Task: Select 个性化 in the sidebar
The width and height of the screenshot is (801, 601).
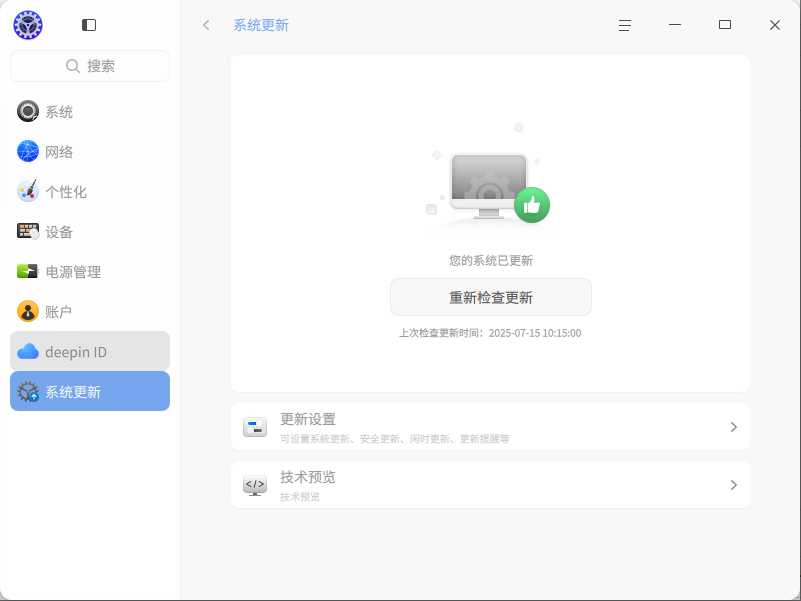Action: pos(90,192)
